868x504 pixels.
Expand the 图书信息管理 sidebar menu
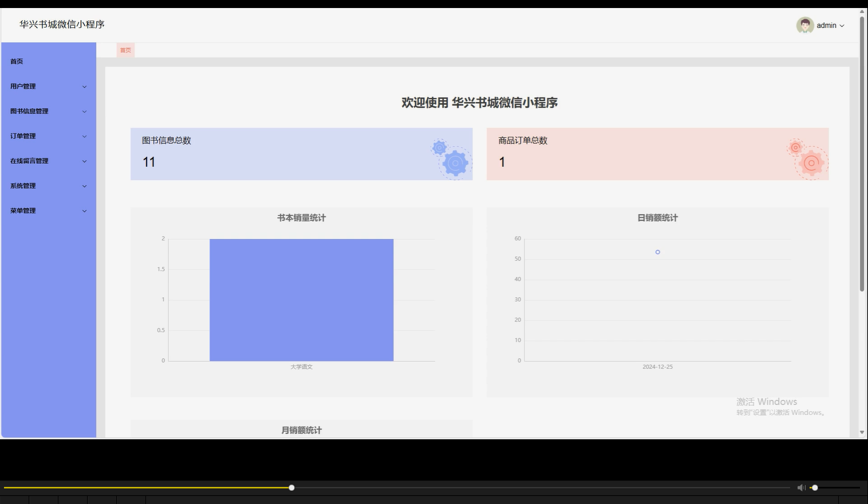click(49, 111)
